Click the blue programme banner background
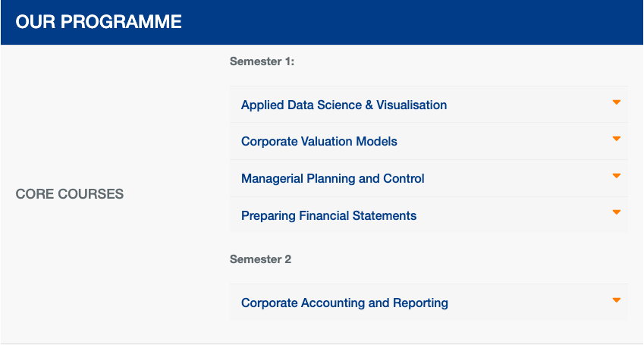 point(410,22)
